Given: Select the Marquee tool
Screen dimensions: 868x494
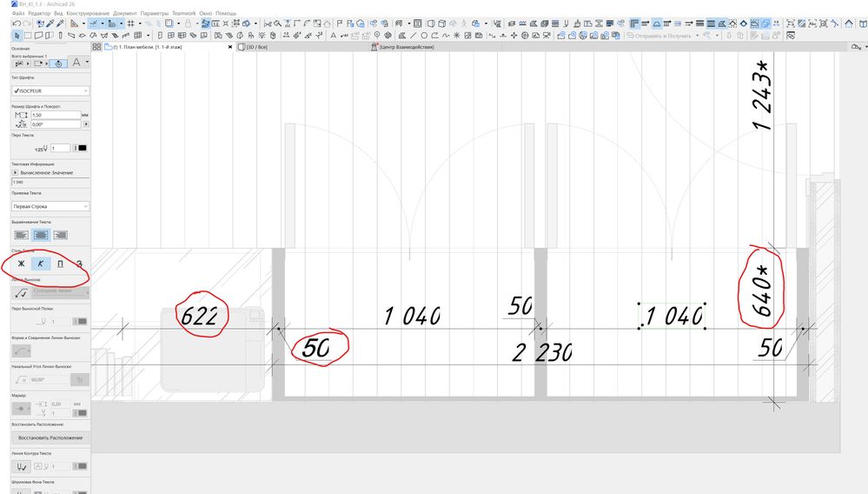Looking at the screenshot, I should coord(28,36).
